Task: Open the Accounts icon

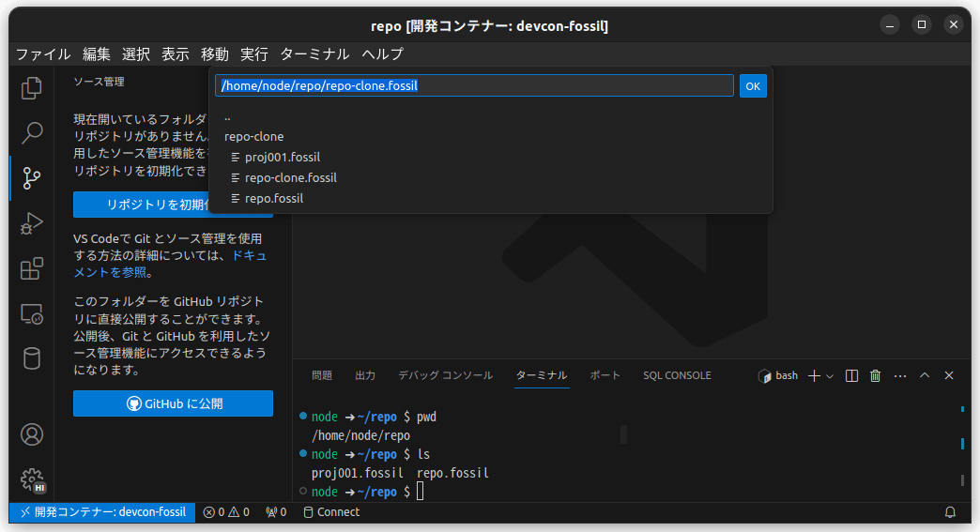Action: (x=31, y=434)
